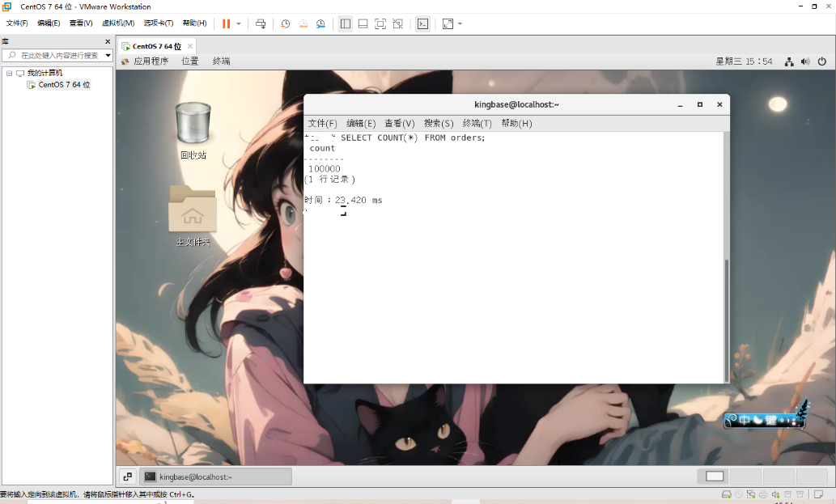The image size is (836, 504).
Task: Switch to the first workspace
Action: click(714, 476)
